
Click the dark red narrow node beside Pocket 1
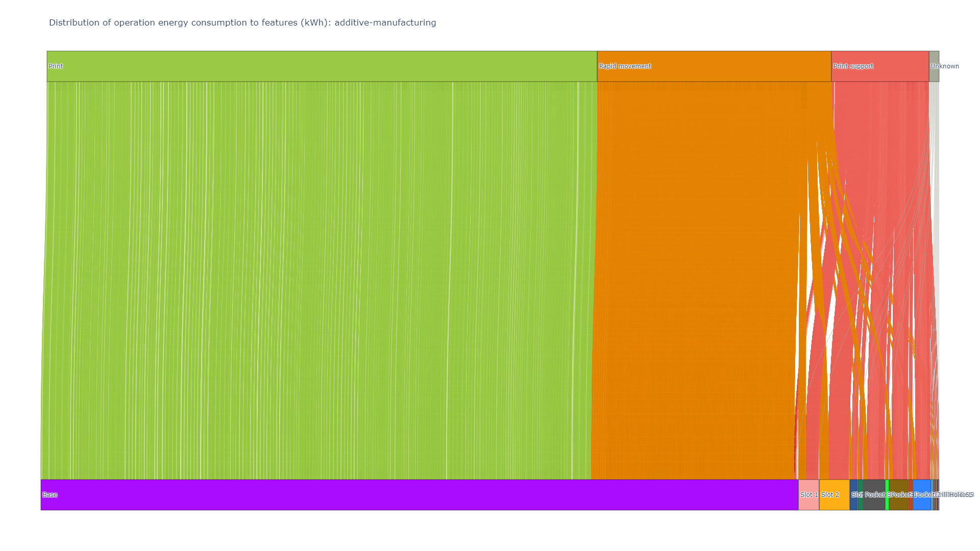pyautogui.click(x=910, y=494)
